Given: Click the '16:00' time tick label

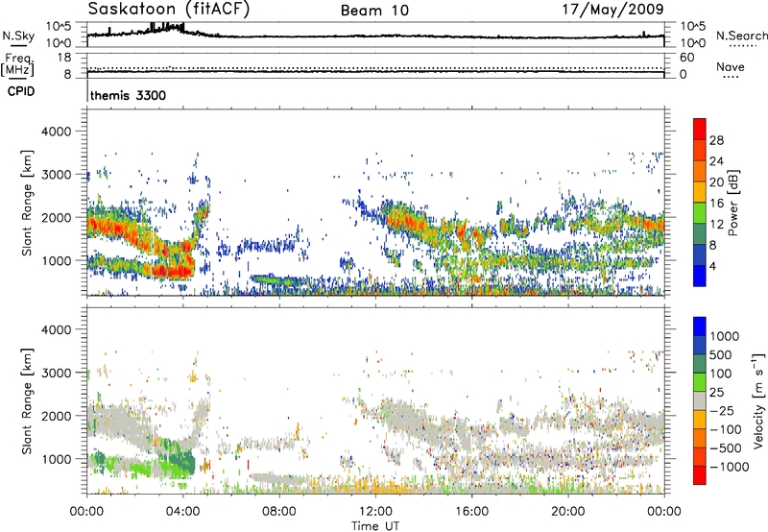Looking at the screenshot, I should click(x=471, y=512).
